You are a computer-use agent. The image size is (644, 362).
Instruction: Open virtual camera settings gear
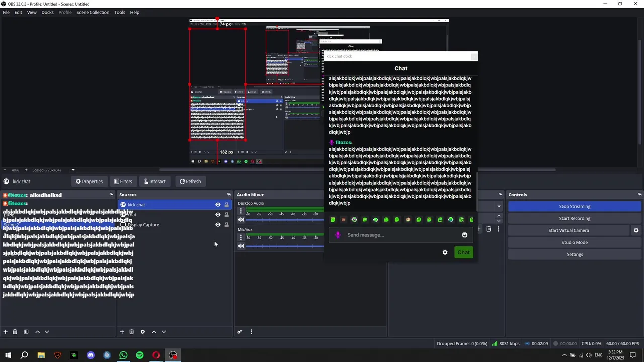(x=636, y=230)
